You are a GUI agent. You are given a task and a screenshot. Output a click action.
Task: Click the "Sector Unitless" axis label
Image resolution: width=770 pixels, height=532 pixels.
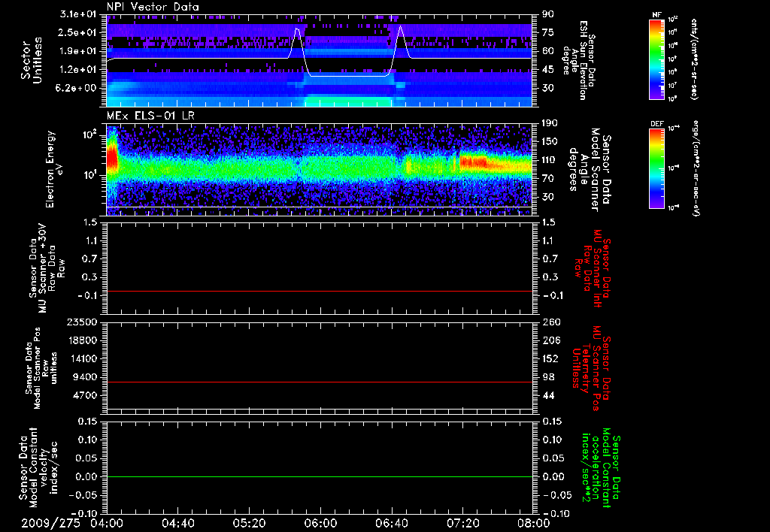coord(31,60)
